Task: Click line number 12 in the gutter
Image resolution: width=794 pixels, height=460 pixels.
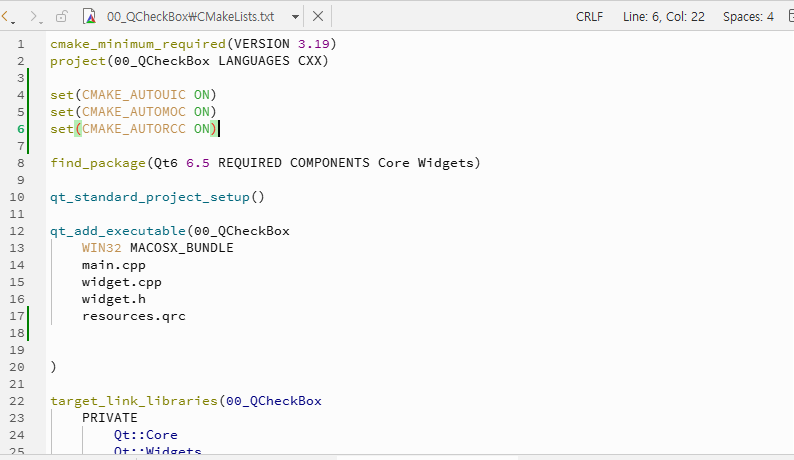Action: [x=17, y=231]
